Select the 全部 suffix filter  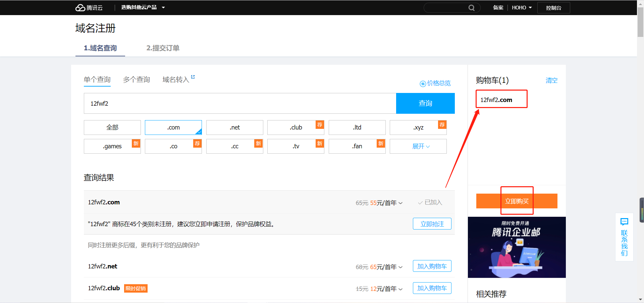(112, 128)
